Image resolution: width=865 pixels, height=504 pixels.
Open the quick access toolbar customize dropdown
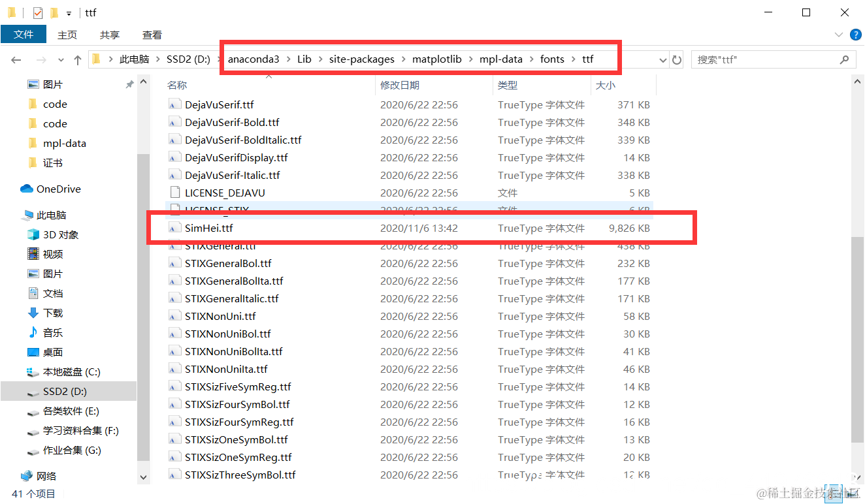(69, 13)
